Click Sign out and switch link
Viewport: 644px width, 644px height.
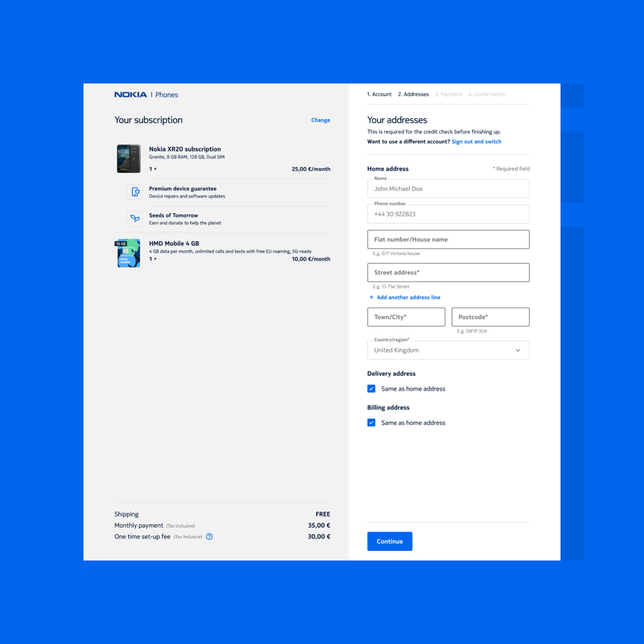[476, 141]
